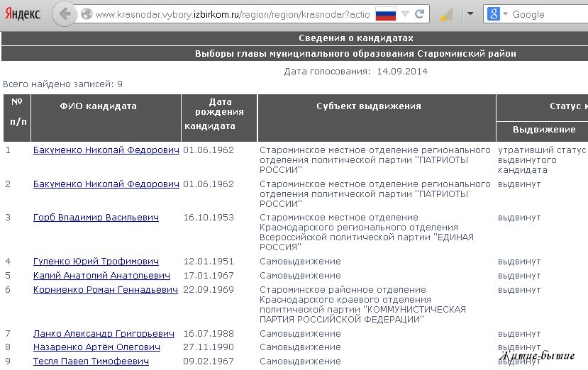Click the ЕДИНАЯ РОССИЯ party nomination cell
The width and height of the screenshot is (588, 370).
coord(367,232)
